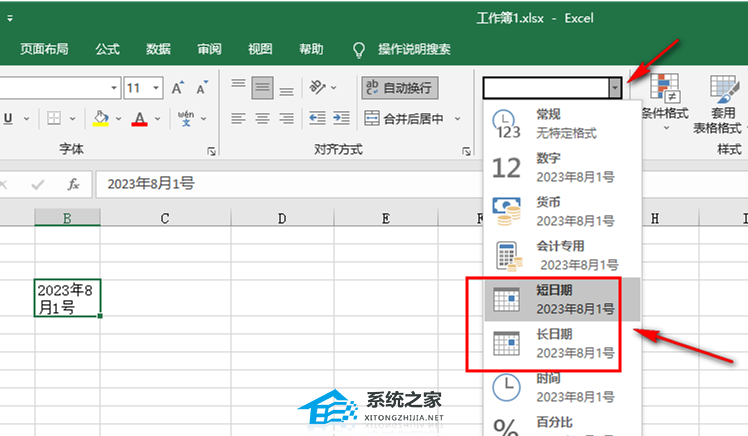
Task: Click cell containing 2023年8月1号
Action: (67, 298)
